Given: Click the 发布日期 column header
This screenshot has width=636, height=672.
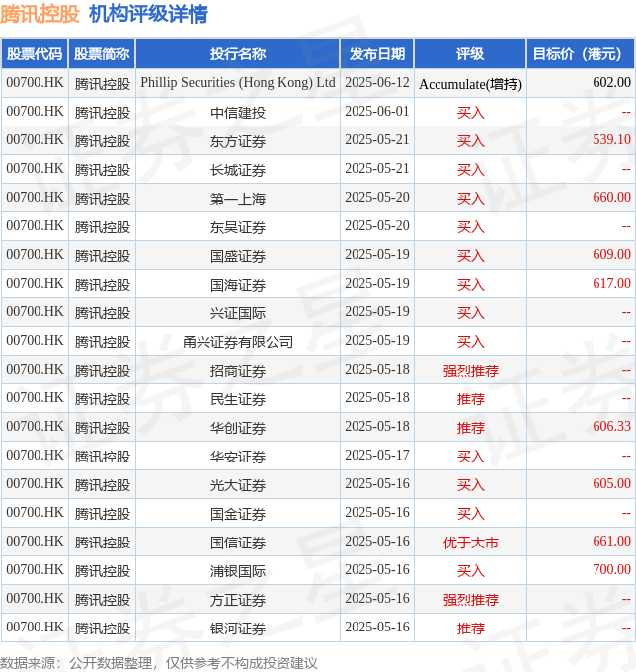Looking at the screenshot, I should point(377,54).
